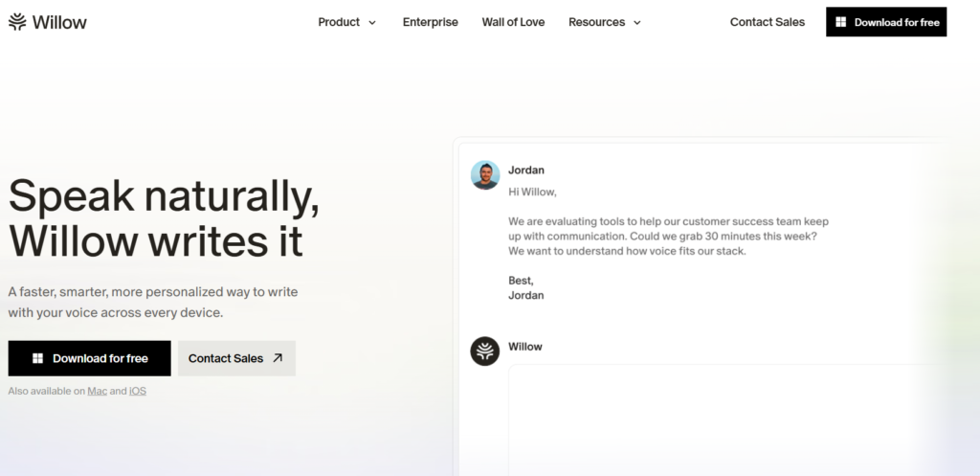This screenshot has height=476, width=980.
Task: Go to Wall of Love
Action: click(x=513, y=22)
